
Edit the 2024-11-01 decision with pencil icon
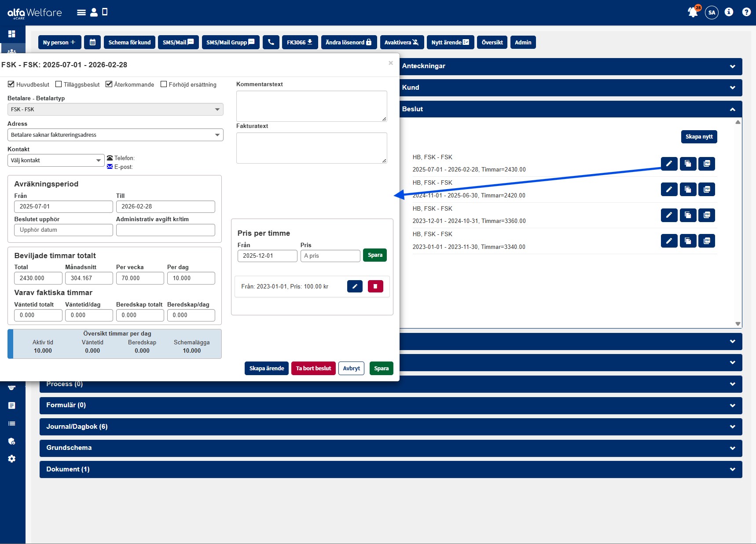coord(669,190)
